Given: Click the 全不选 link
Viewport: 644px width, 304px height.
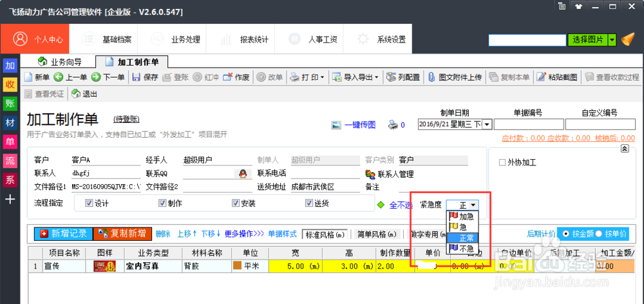Looking at the screenshot, I should point(401,205).
